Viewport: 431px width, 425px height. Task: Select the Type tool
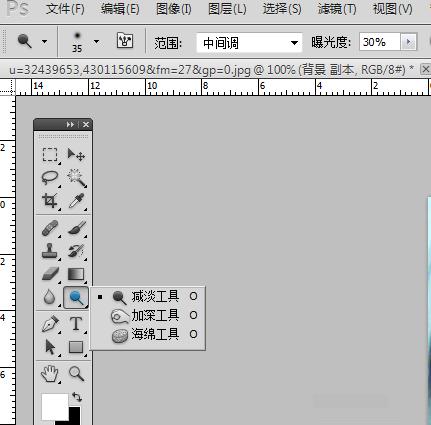(76, 324)
